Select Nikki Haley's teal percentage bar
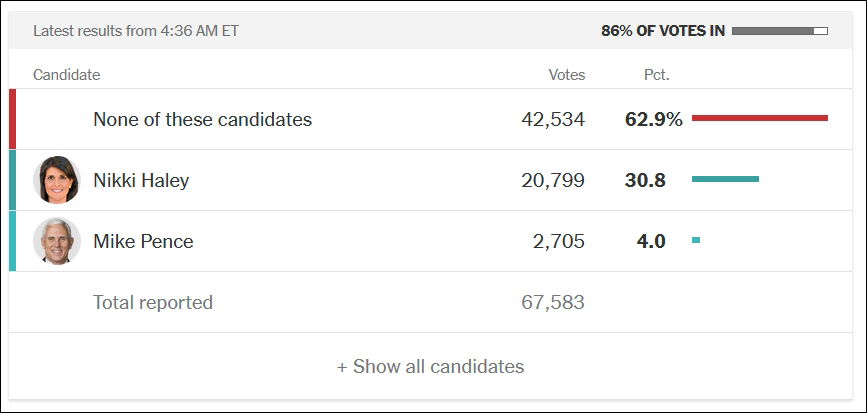This screenshot has height=413, width=867. (x=725, y=179)
